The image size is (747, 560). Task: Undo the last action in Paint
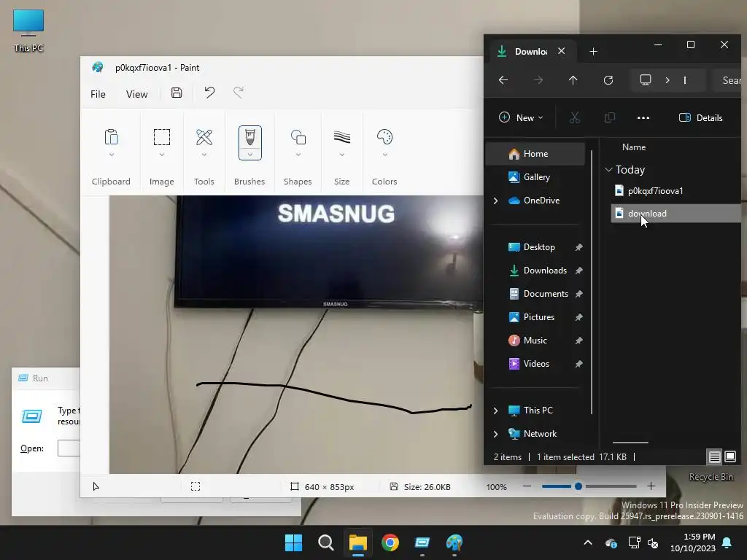[209, 93]
